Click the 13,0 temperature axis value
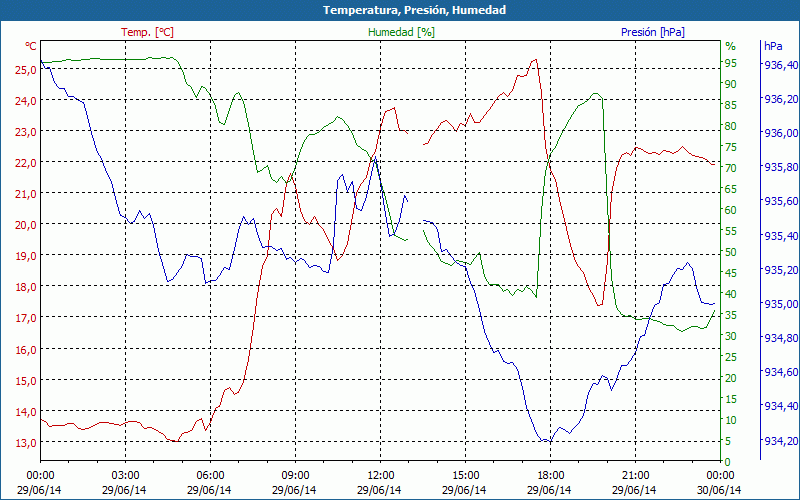 pos(26,443)
